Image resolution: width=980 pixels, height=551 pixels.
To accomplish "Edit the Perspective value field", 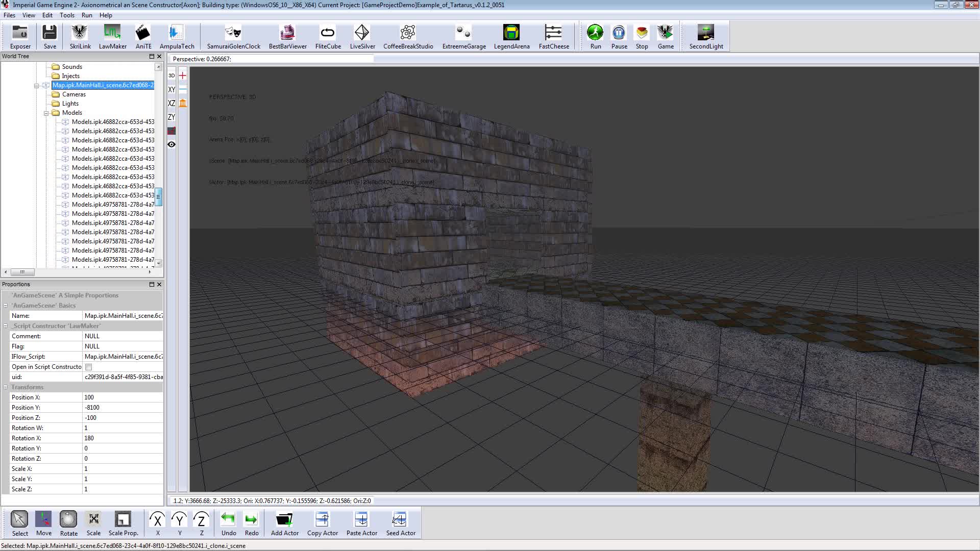I will 271,59.
